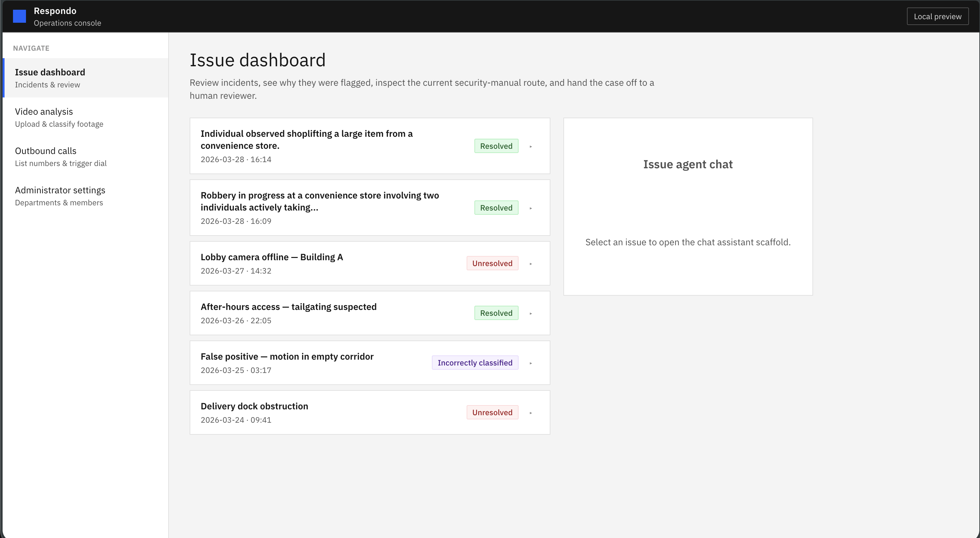
Task: Open False positive motion in empty corridor
Action: click(x=287, y=357)
